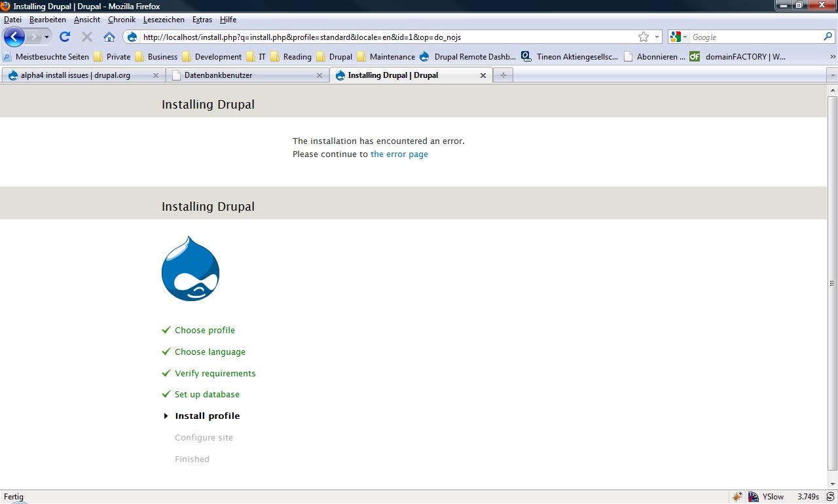Click the 3.749s load time readout
Screen dimensions: 838x504
[808, 497]
